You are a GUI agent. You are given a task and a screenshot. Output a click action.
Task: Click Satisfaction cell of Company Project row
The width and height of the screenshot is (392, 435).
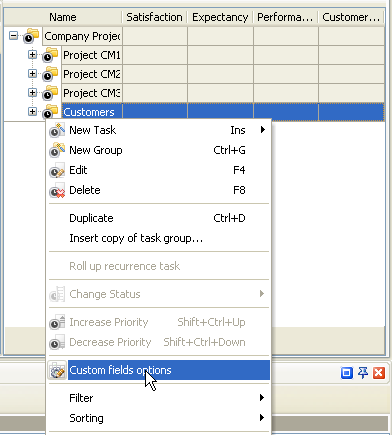[155, 36]
